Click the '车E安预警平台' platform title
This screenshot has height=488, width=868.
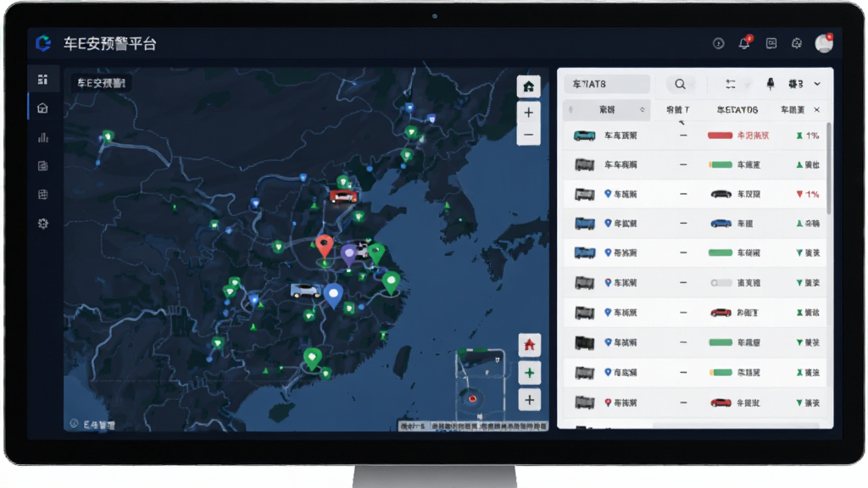tap(109, 44)
